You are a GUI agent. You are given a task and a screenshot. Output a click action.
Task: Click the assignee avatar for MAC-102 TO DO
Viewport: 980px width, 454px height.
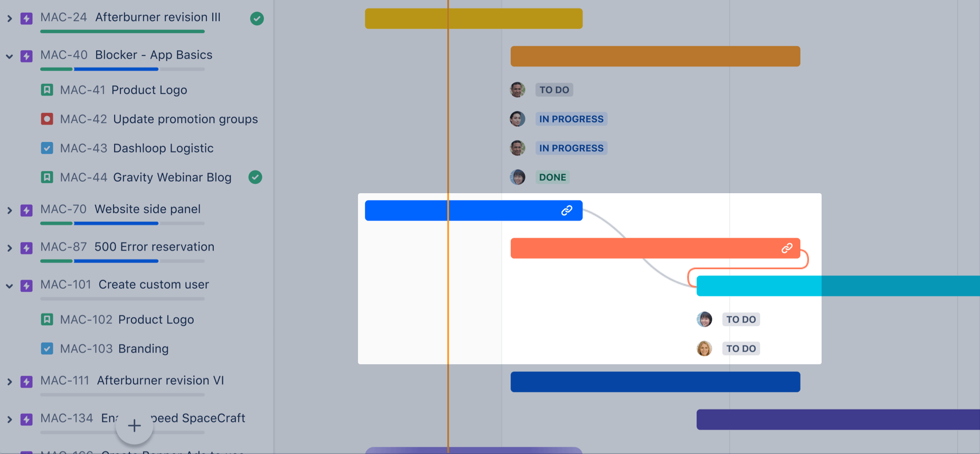[x=704, y=319]
